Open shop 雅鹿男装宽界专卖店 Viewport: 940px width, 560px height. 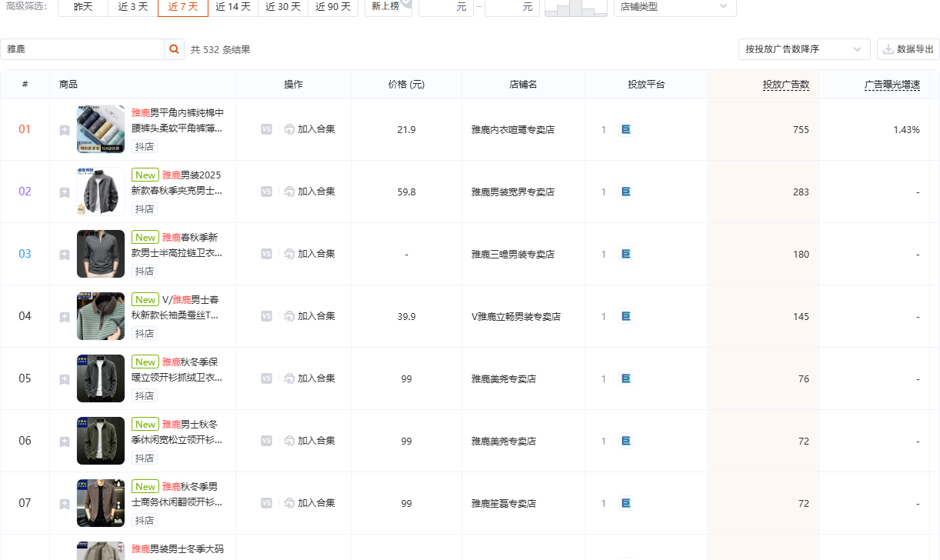point(513,192)
